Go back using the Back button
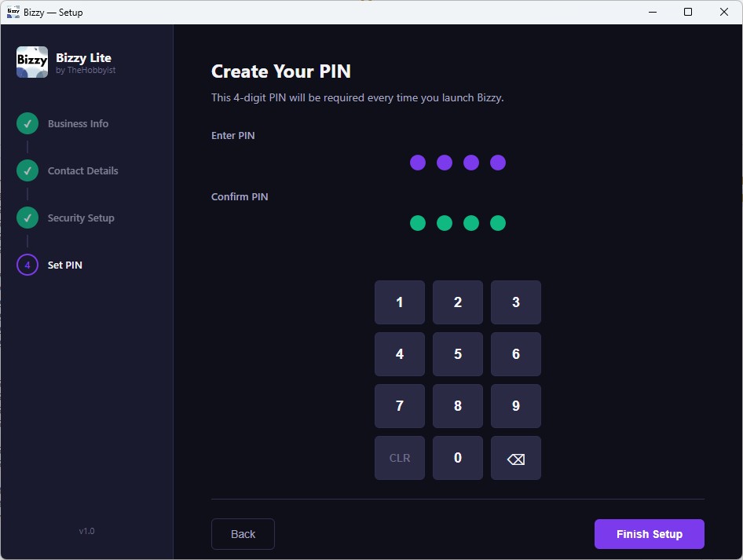 click(x=243, y=534)
